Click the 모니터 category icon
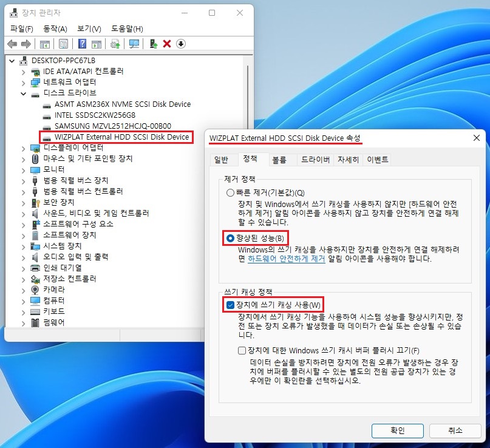This screenshot has height=448, width=490. point(35,170)
